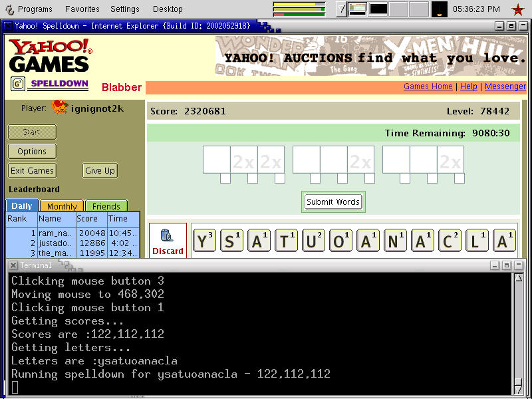Click the first empty slot of the first word group

(x=217, y=160)
